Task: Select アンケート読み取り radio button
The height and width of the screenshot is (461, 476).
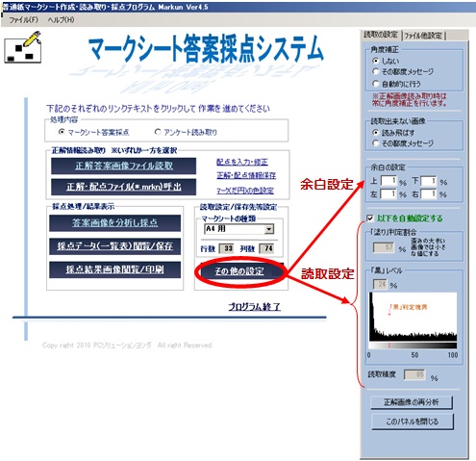Action: 158,132
